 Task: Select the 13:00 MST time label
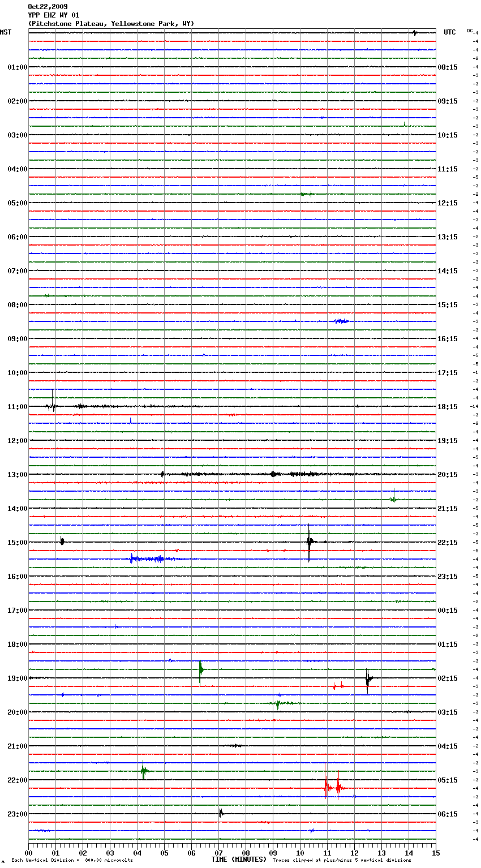(18, 475)
